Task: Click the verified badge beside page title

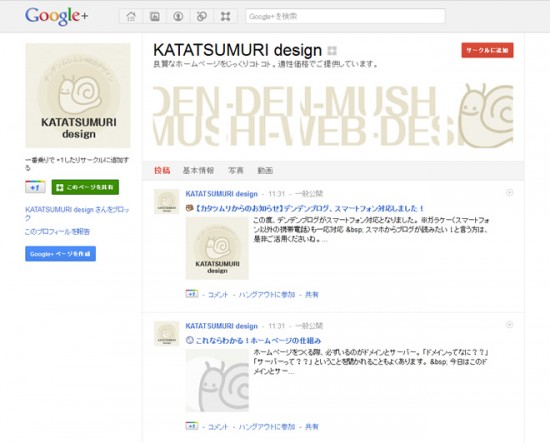Action: coord(332,51)
